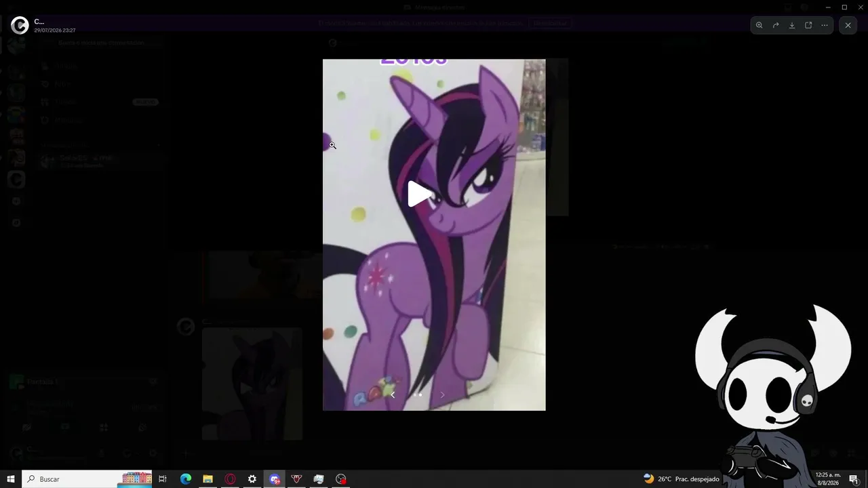Go to the next media item
The image size is (868, 488).
443,394
